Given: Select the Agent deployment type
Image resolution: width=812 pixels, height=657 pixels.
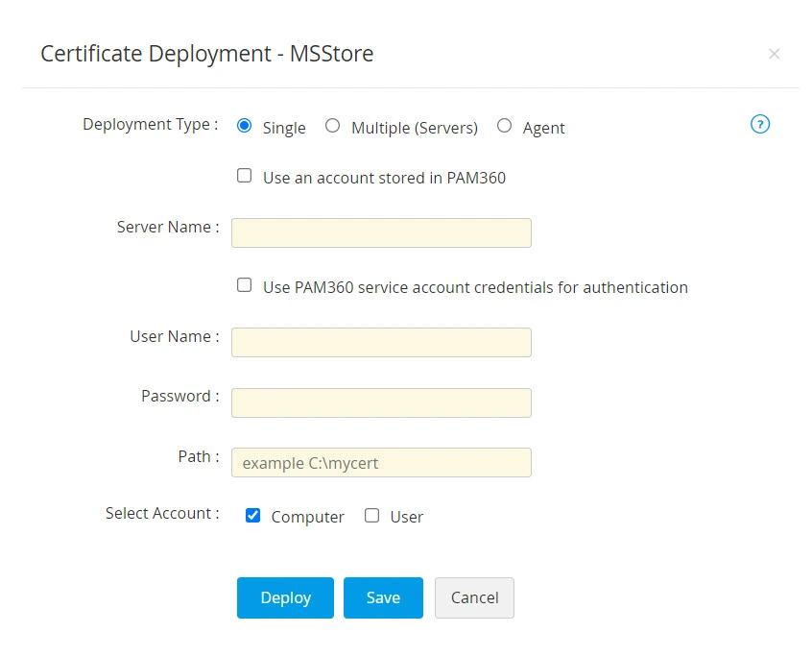Looking at the screenshot, I should click(x=504, y=126).
